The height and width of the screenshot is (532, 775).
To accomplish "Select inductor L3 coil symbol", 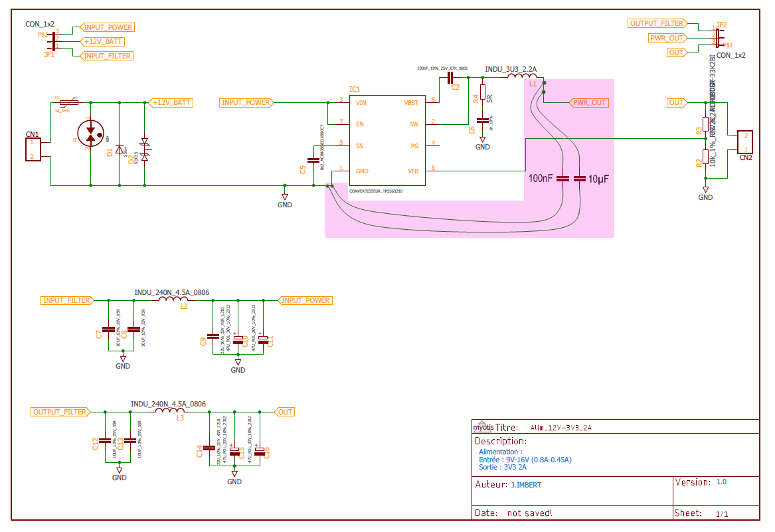I will point(169,410).
